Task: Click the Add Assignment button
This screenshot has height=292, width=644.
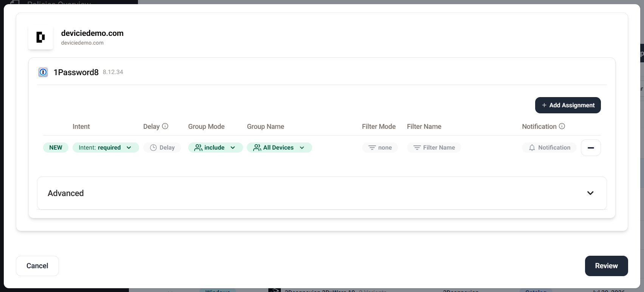Action: coord(568,105)
